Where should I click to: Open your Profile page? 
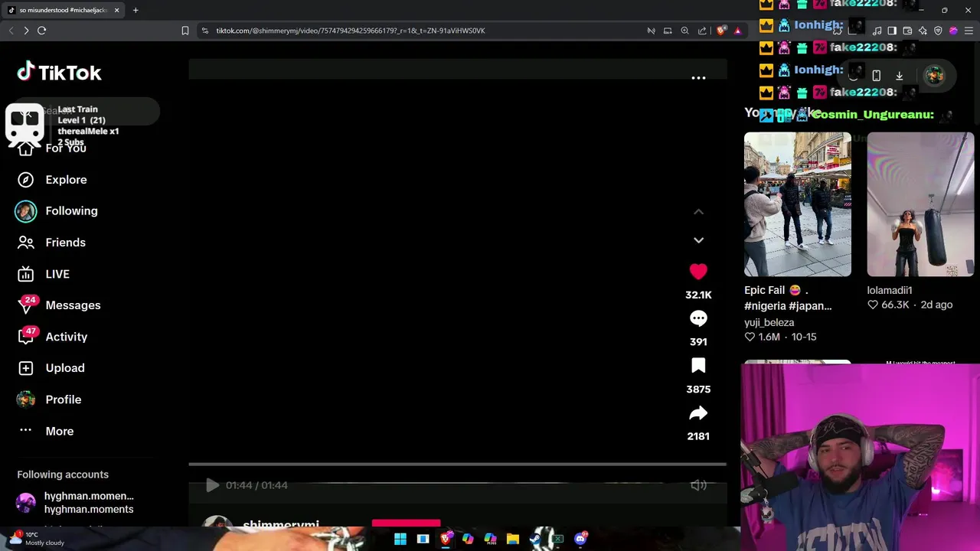[49, 399]
